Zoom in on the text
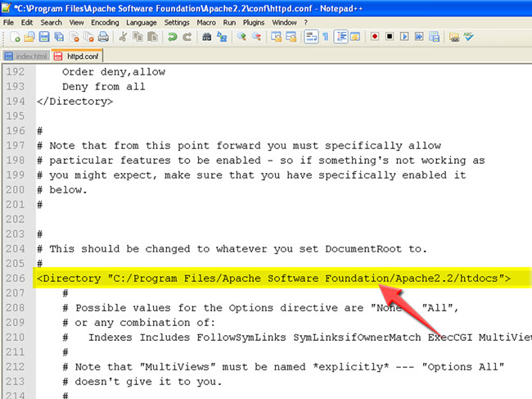The height and width of the screenshot is (399, 532). 241,37
